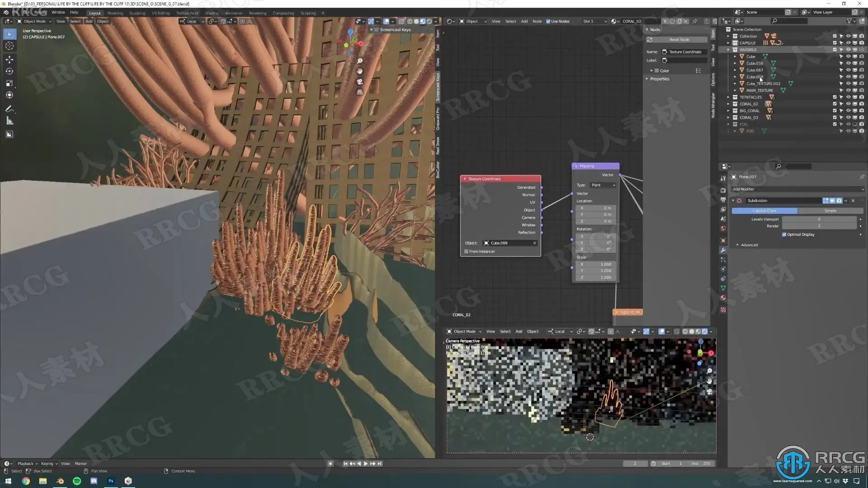Select the Cursor tool in viewport toolbar
Screen dimensions: 868x488
(x=9, y=46)
